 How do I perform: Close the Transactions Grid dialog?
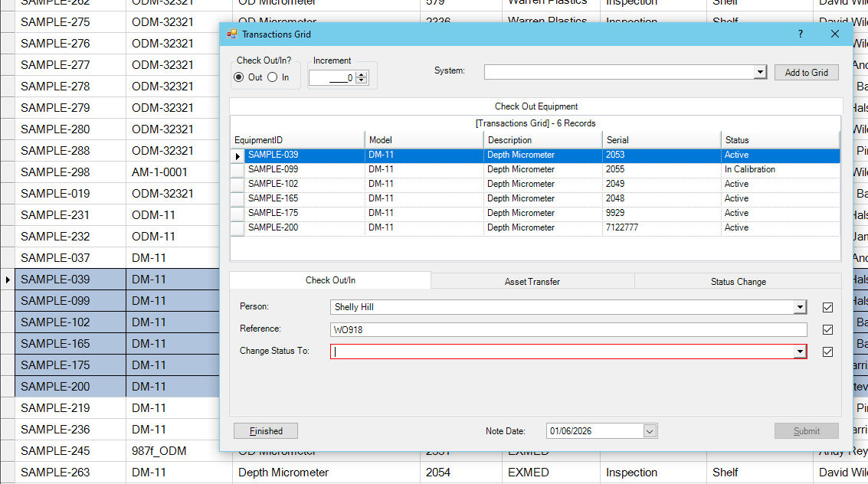click(x=835, y=34)
